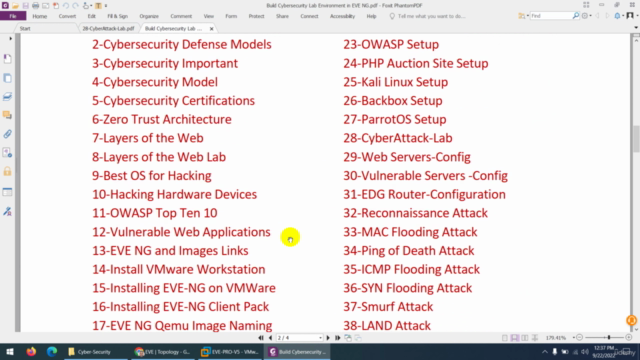This screenshot has width=640, height=360.
Task: Click the Undo arrow icon
Action: pos(66,6)
